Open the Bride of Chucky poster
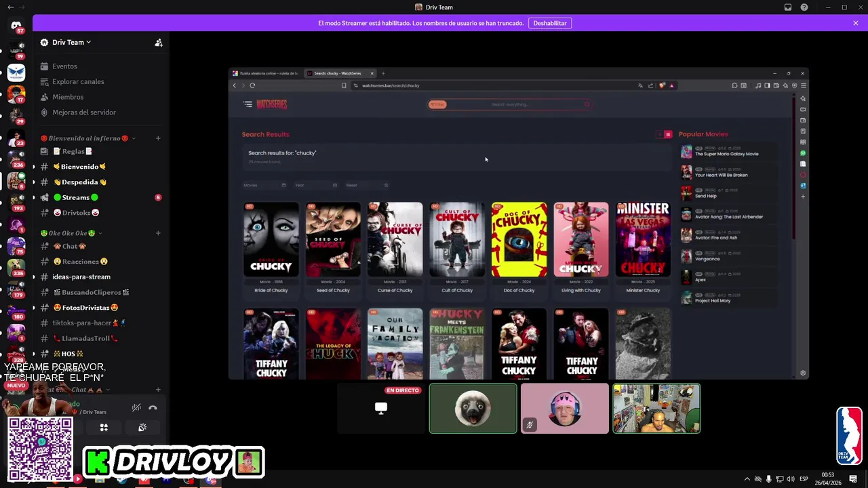The width and height of the screenshot is (868, 488). coord(271,239)
